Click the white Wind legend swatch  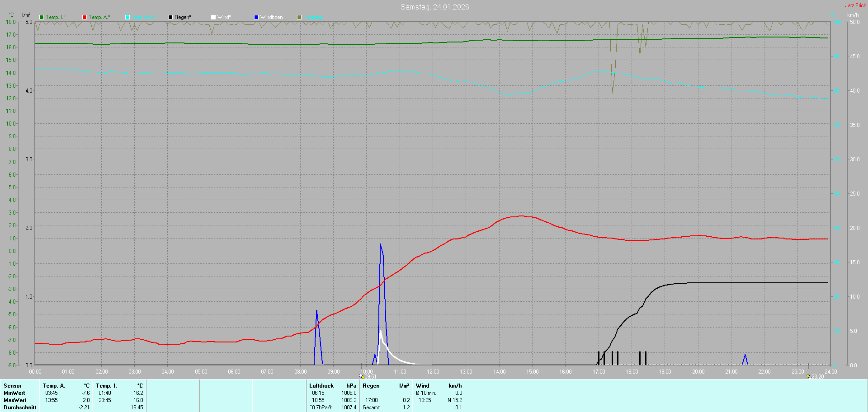coord(213,17)
